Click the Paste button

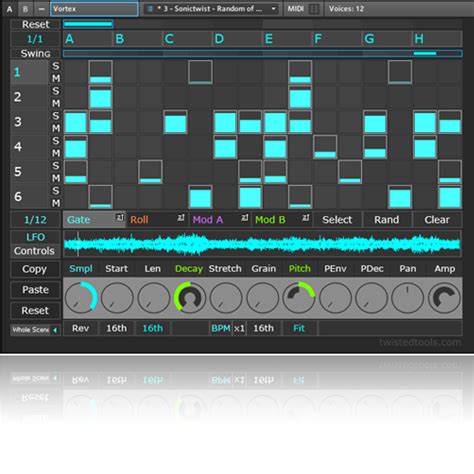tap(35, 290)
